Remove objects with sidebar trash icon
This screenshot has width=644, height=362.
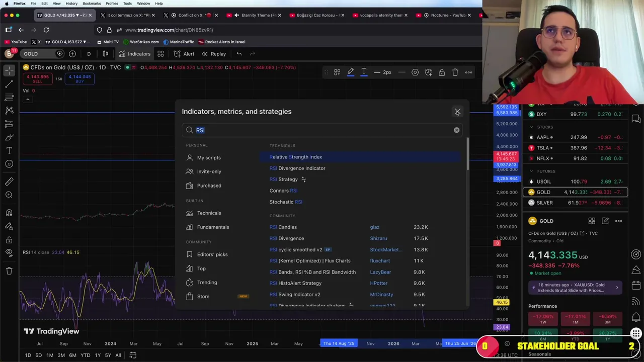(9, 271)
